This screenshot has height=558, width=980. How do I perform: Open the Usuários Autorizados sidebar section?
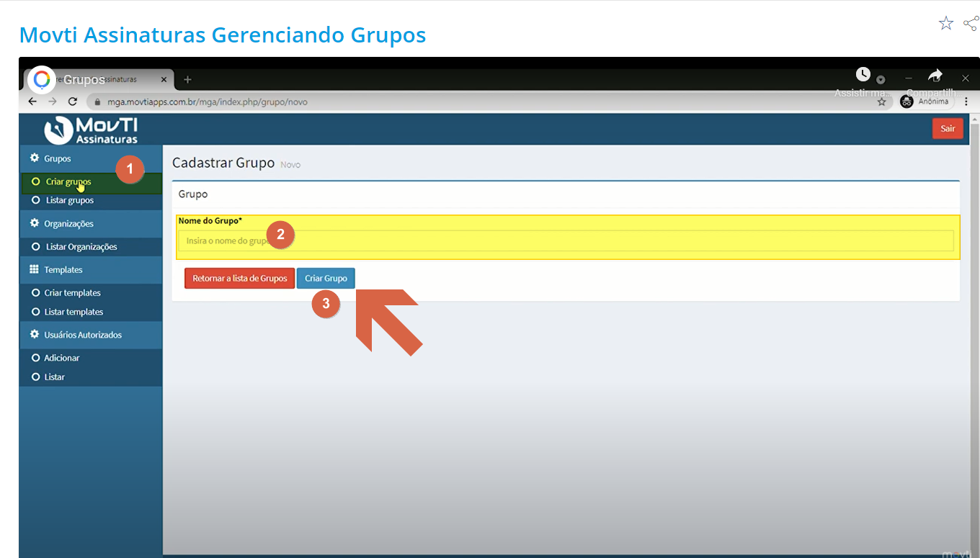pos(91,334)
